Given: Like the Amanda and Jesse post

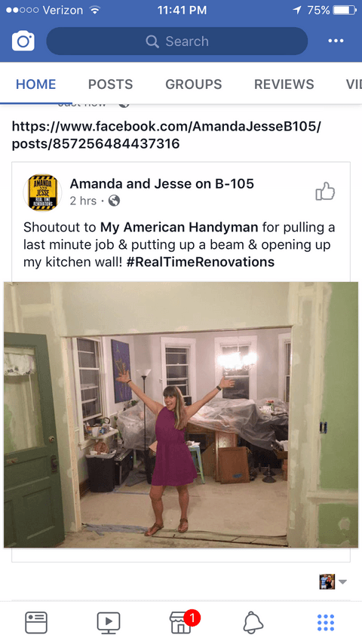Looking at the screenshot, I should [325, 192].
